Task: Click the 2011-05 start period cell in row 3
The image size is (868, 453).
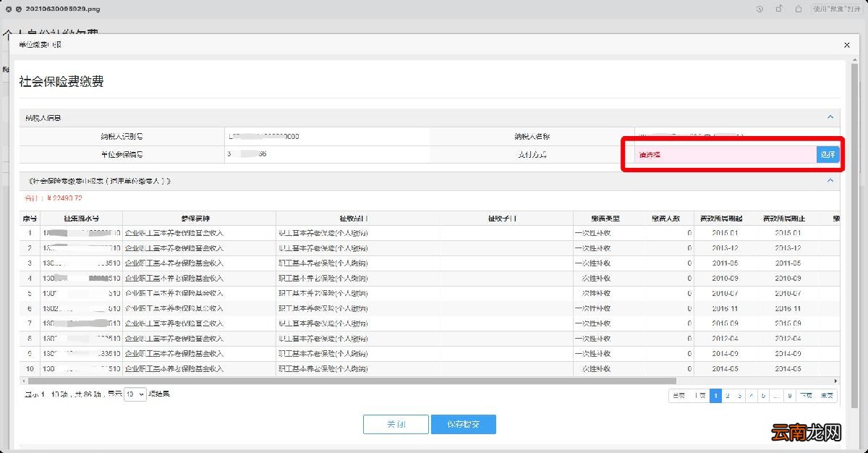Action: pyautogui.click(x=724, y=263)
